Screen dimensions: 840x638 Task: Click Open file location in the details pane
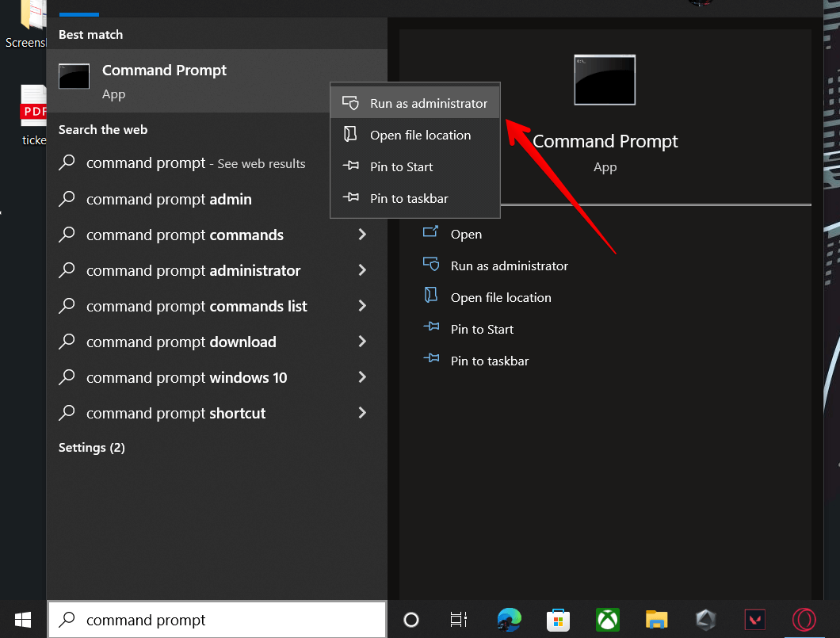(x=500, y=297)
